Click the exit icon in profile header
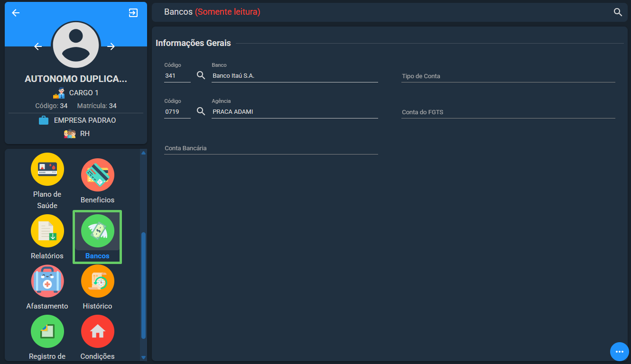The image size is (631, 364). click(x=133, y=13)
